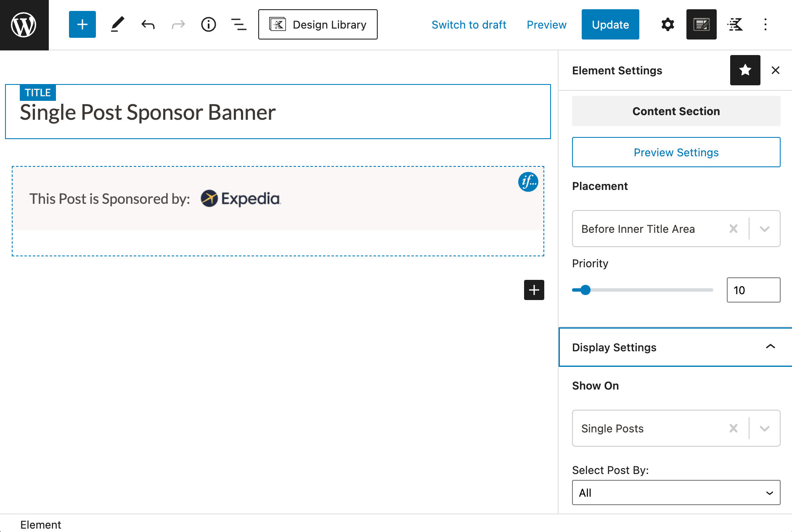Click the Kadence element settings panel icon
Screen dimensions: 792x532
(701, 24)
